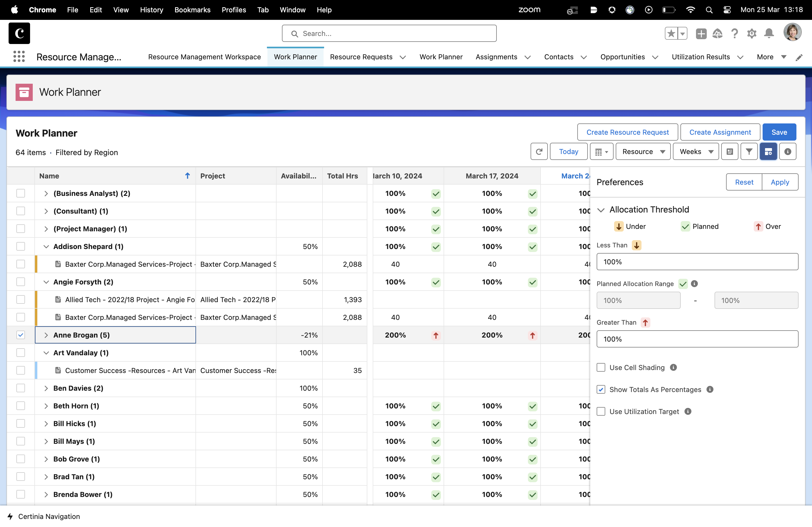The height and width of the screenshot is (527, 812).
Task: Refresh the Work Planner grid
Action: (539, 151)
